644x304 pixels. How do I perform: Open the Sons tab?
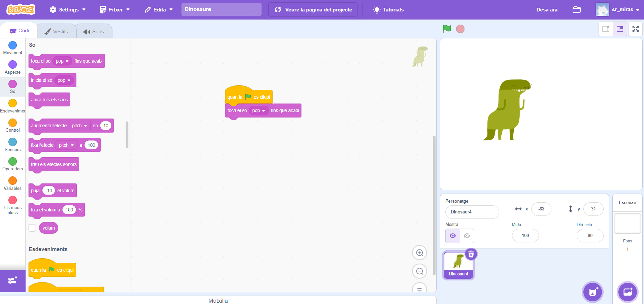click(x=94, y=31)
